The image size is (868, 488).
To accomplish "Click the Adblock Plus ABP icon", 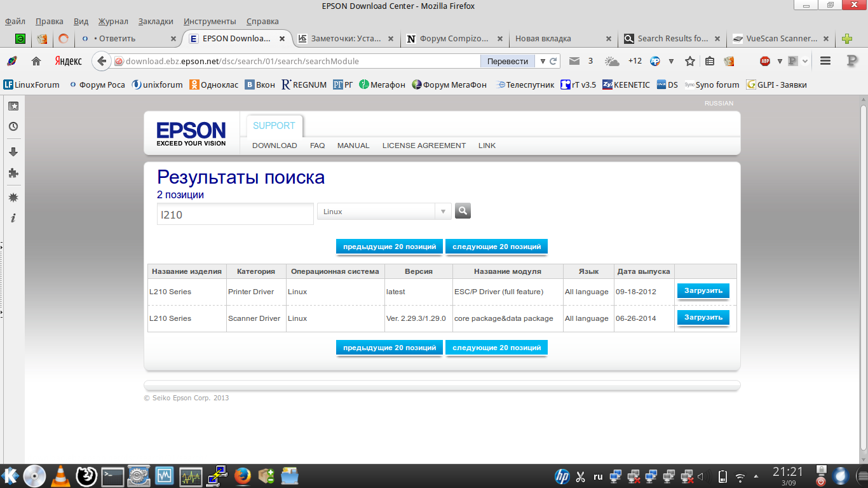I will point(765,62).
